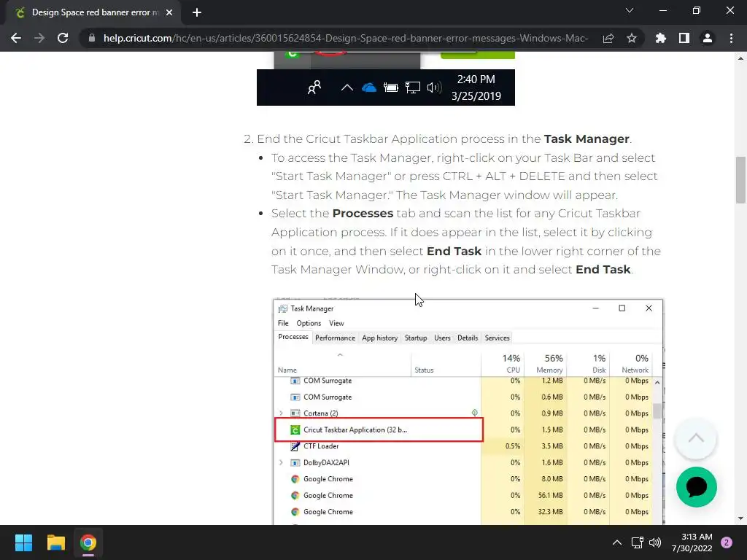The width and height of the screenshot is (747, 560).
Task: Open Chrome's three-dot menu
Action: 731,38
